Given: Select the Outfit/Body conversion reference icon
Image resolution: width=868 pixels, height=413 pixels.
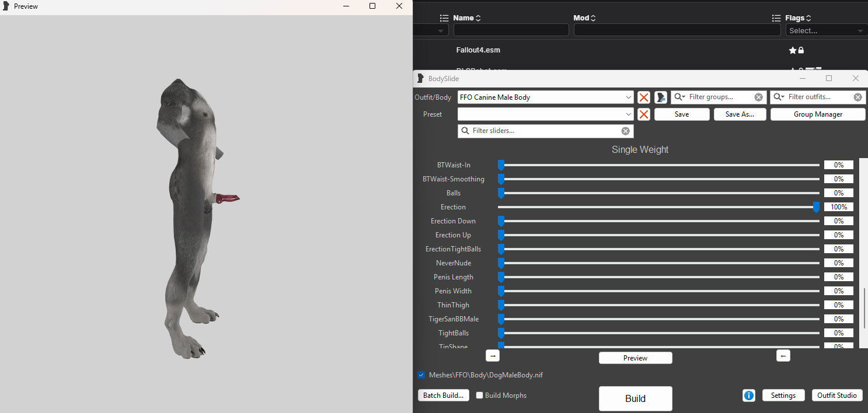Looking at the screenshot, I should (x=660, y=97).
